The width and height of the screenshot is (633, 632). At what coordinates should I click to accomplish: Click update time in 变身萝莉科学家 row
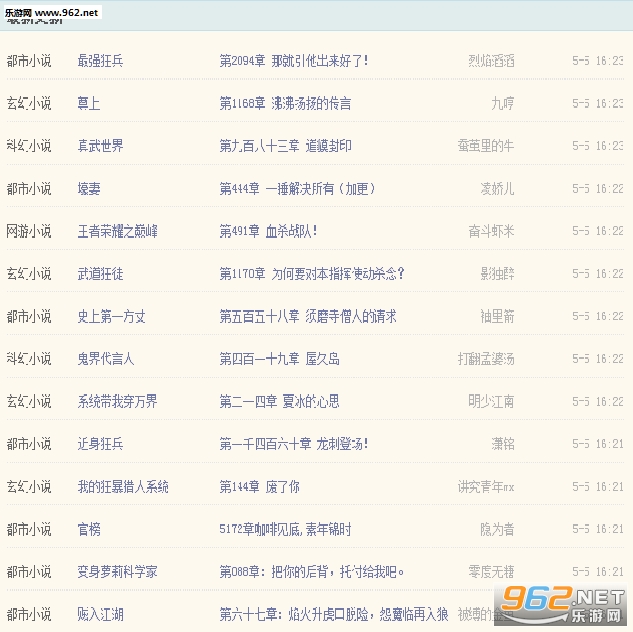click(598, 572)
